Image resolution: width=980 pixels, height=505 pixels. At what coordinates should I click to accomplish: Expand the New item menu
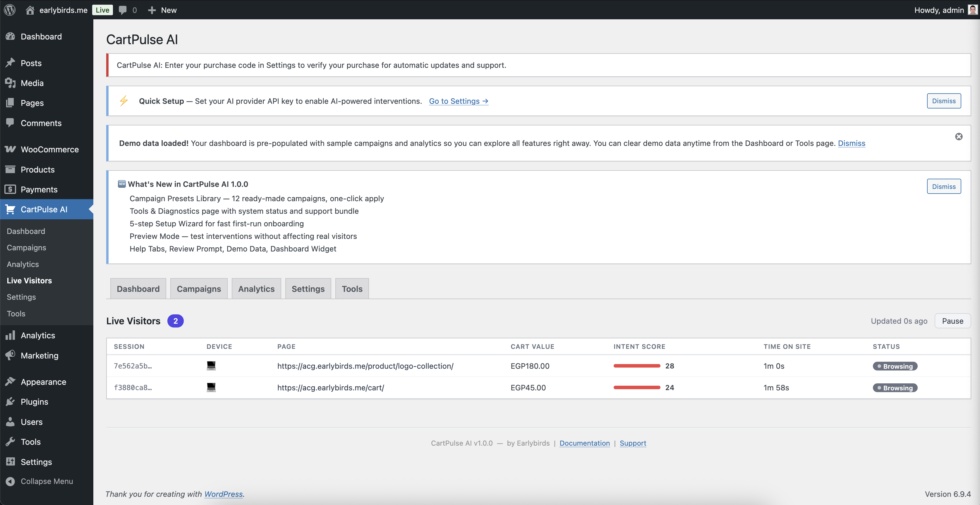pos(162,10)
